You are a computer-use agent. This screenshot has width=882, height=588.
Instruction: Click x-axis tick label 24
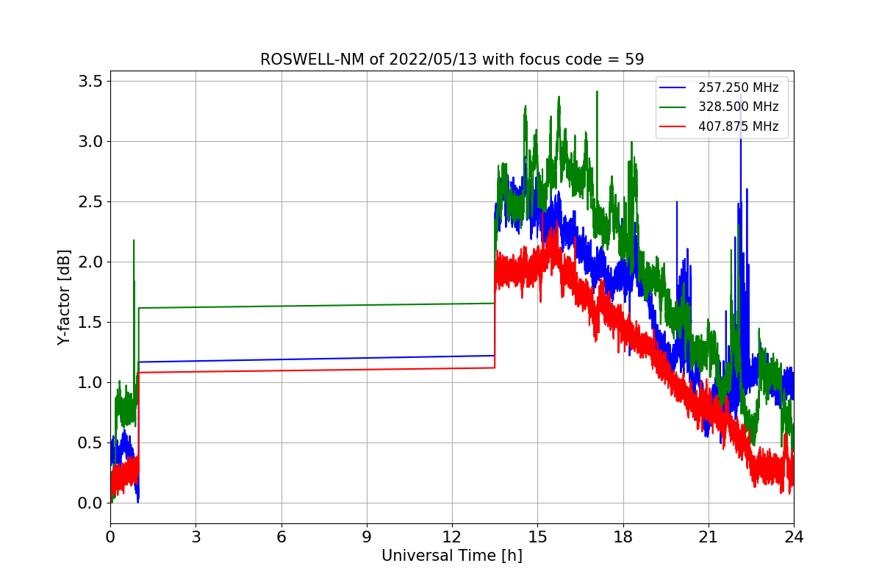coord(794,537)
